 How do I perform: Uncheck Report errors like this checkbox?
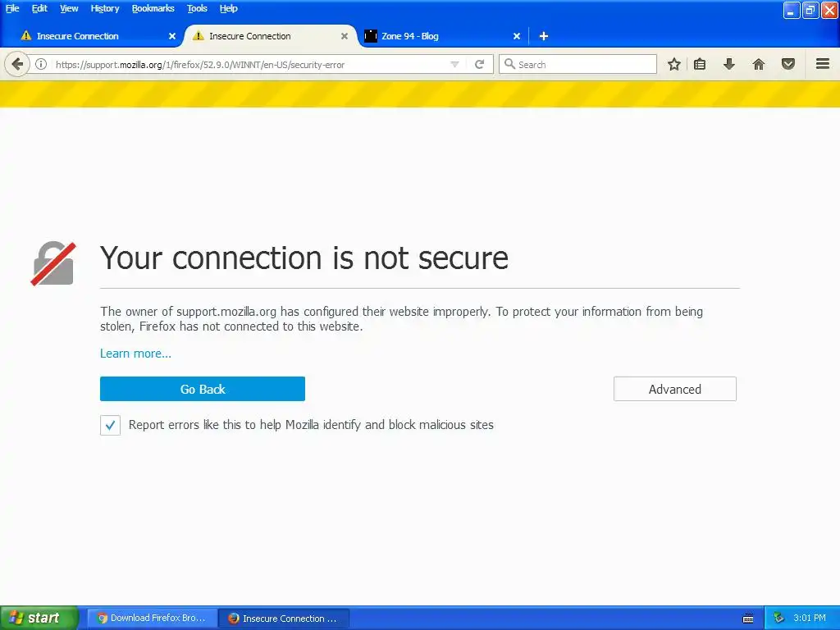111,426
